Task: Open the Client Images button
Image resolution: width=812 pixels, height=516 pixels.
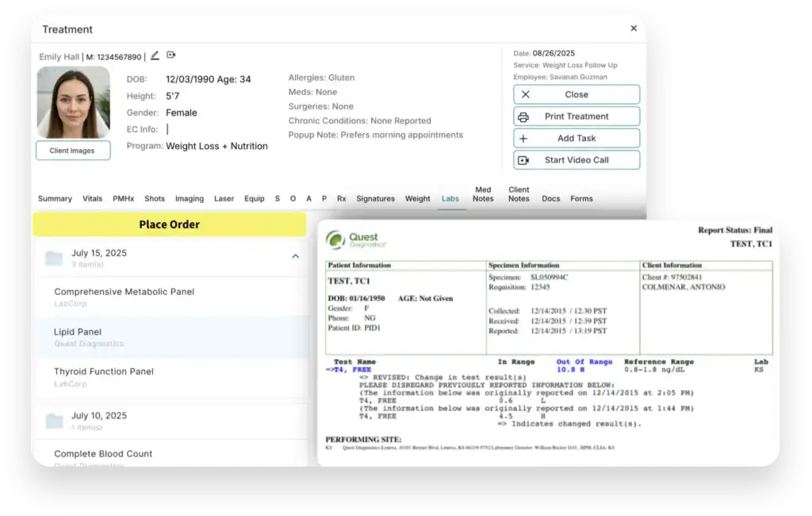Action: [73, 151]
